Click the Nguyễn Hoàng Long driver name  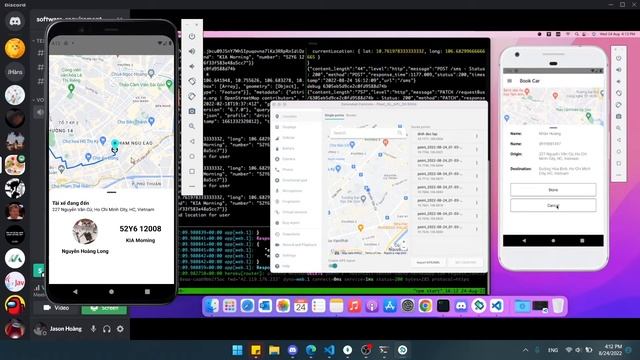pos(85,251)
